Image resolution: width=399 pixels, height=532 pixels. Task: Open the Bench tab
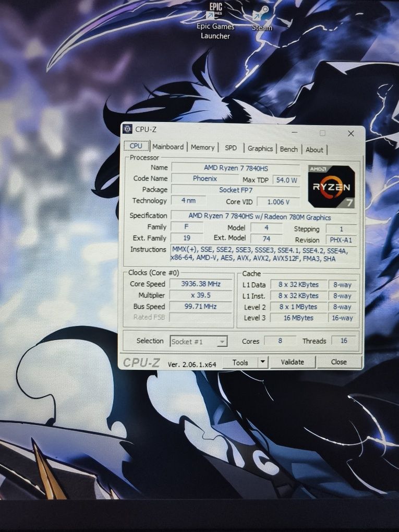pyautogui.click(x=289, y=149)
